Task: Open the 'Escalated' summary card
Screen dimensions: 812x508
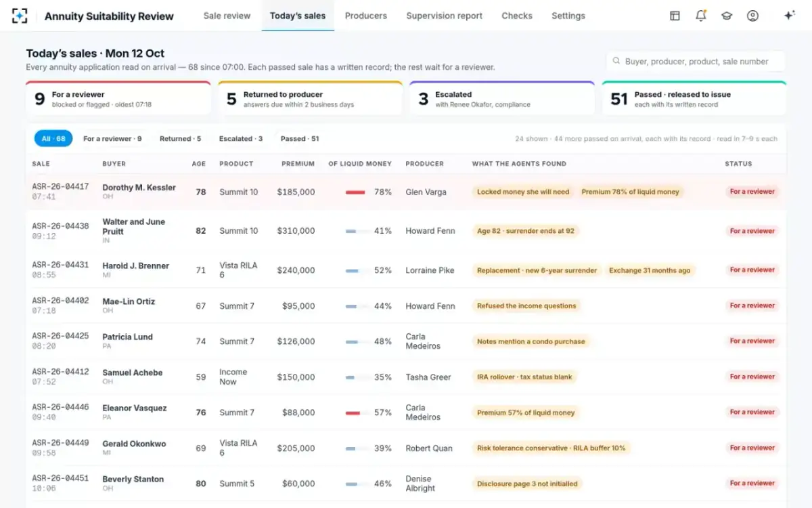Action: pyautogui.click(x=502, y=99)
